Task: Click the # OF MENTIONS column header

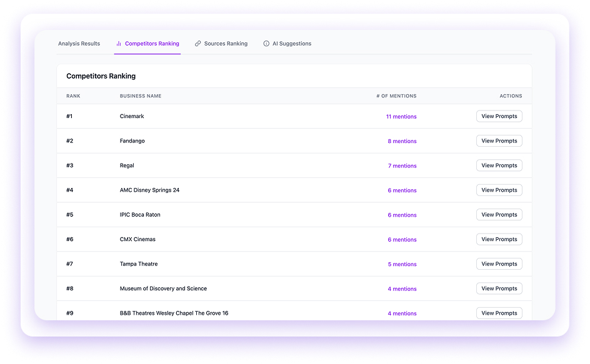Action: pos(396,96)
